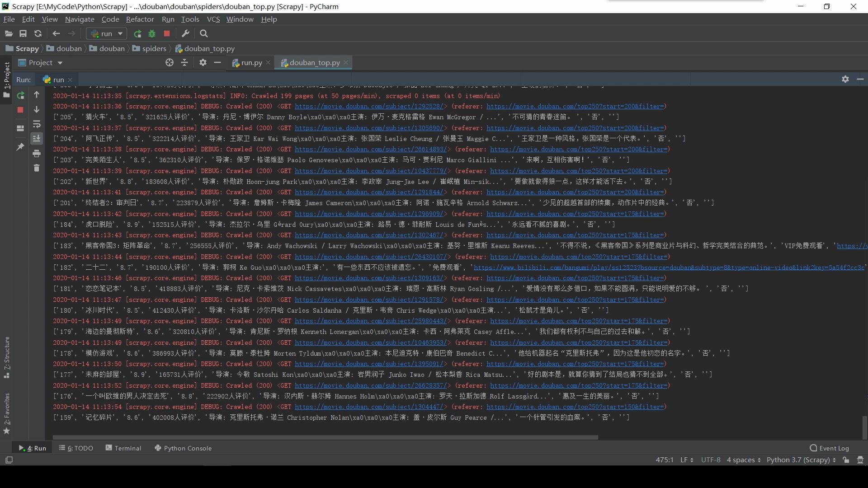Toggle tool window buttons in status bar corner

pos(9,460)
